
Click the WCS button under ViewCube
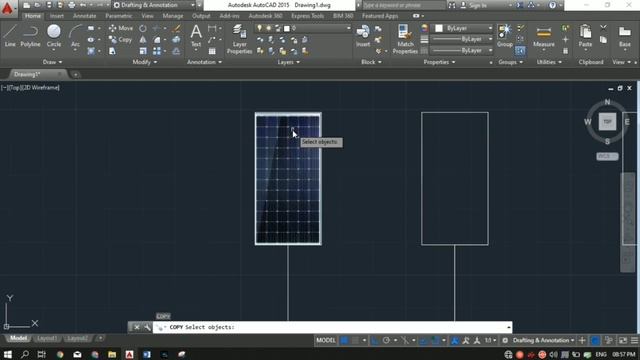[607, 156]
